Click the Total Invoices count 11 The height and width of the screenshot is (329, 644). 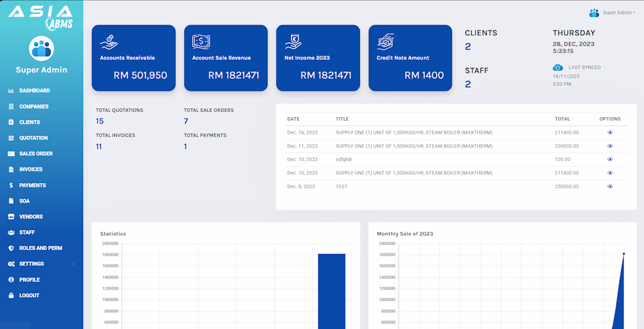(x=99, y=146)
